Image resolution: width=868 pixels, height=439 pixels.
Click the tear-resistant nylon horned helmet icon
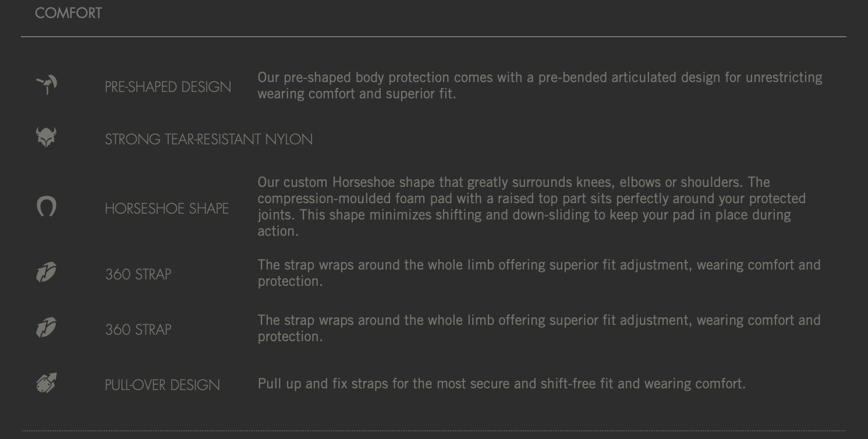pos(47,137)
